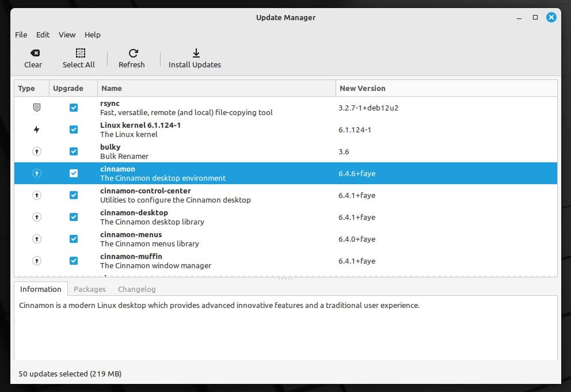The width and height of the screenshot is (571, 392).
Task: Click the Refresh toolbar icon
Action: click(134, 53)
